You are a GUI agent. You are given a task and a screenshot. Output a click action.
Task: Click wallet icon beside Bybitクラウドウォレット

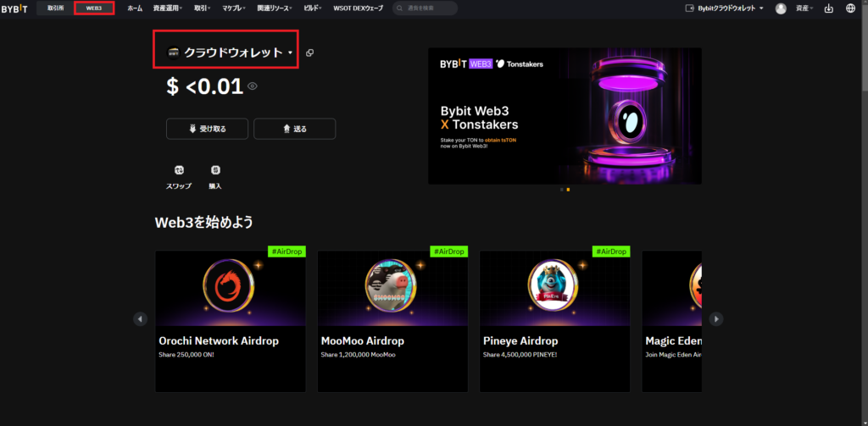click(x=690, y=8)
